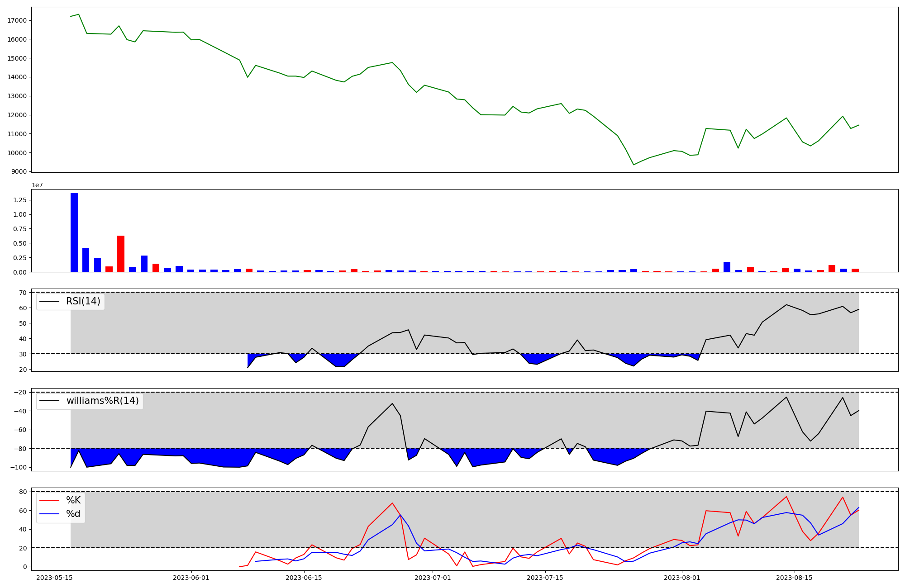Click the tallest blue volume bar
The height and width of the screenshot is (588, 905).
coord(74,232)
